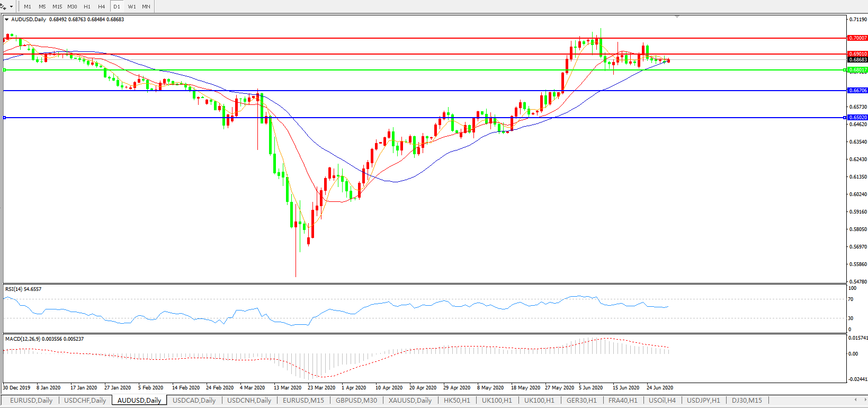Click the grey chart shift triangle marker

pyautogui.click(x=677, y=17)
